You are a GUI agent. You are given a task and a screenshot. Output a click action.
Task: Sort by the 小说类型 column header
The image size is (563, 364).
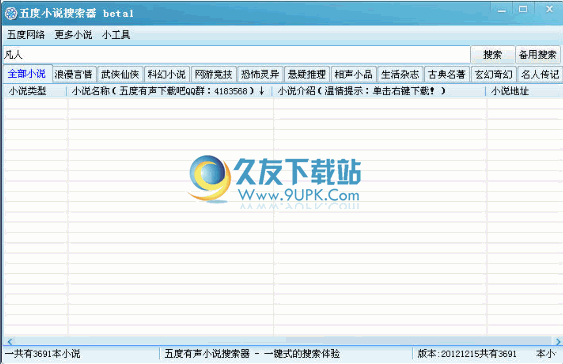pos(35,91)
